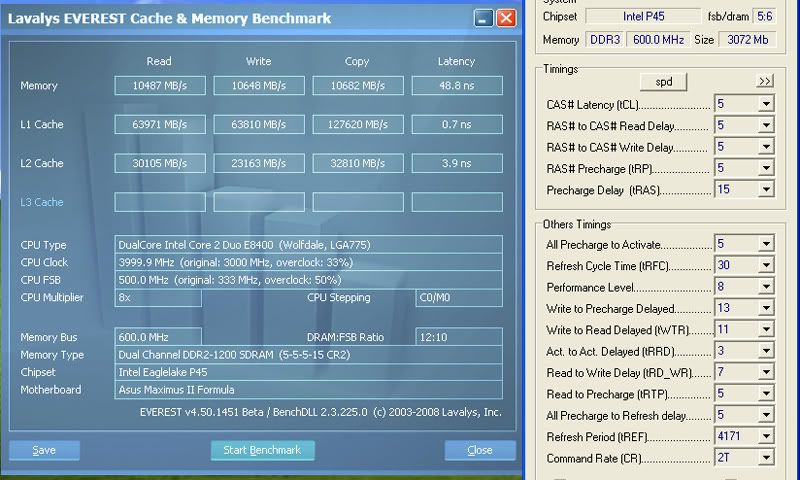
Task: Click the >> button in Timings
Action: [x=764, y=82]
